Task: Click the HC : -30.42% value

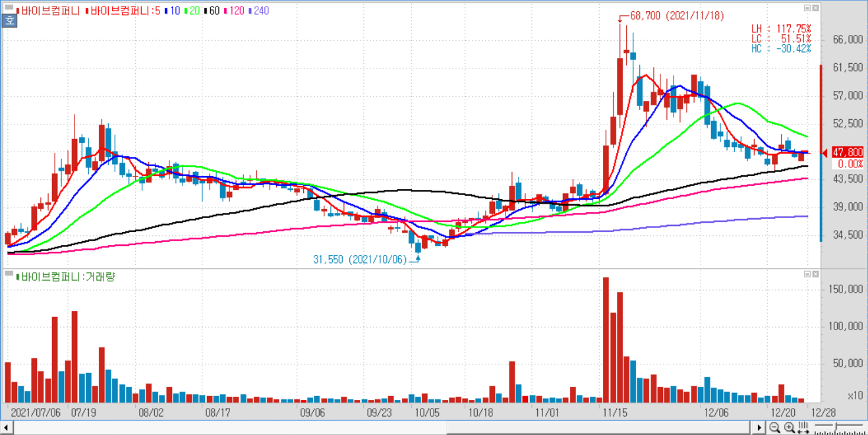Action: (782, 49)
